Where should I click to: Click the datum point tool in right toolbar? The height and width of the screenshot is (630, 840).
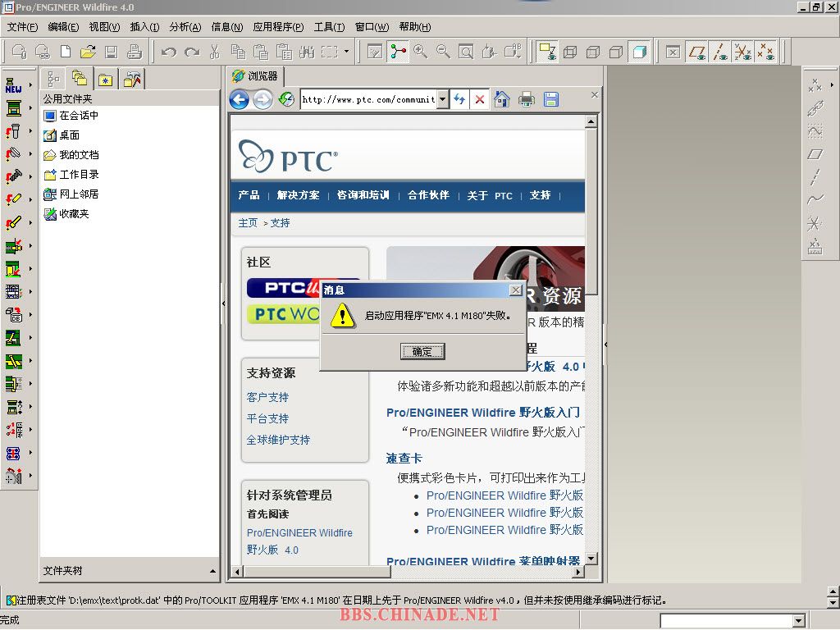point(815,85)
